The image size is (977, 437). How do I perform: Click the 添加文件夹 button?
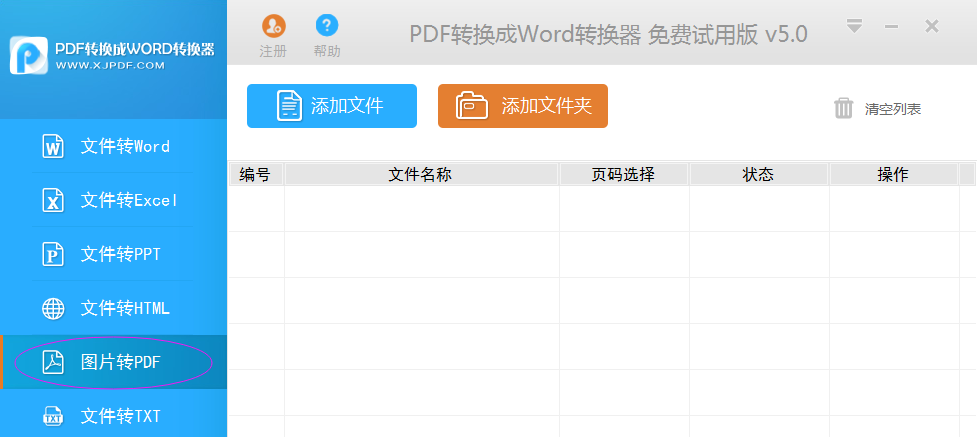pyautogui.click(x=523, y=106)
